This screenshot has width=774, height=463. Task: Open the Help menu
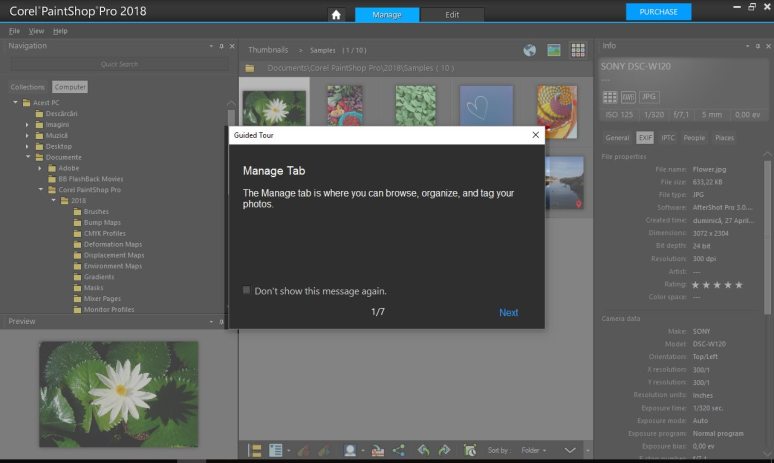click(60, 31)
